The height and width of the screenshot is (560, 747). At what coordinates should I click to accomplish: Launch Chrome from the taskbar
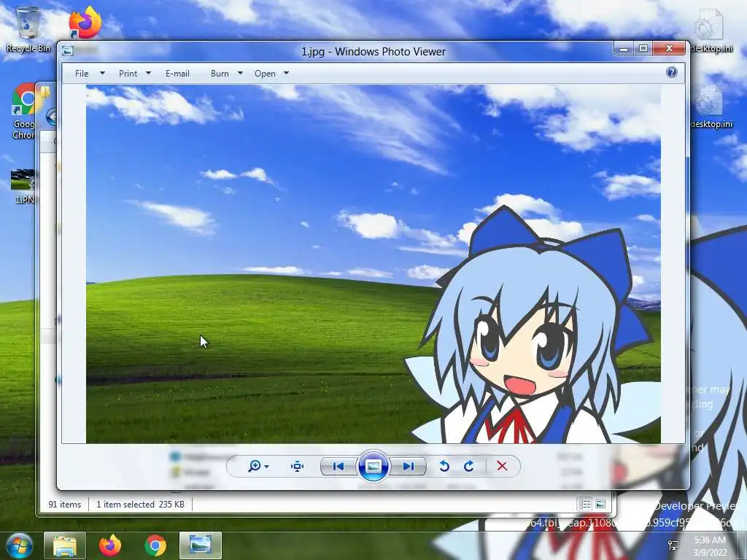tap(155, 545)
